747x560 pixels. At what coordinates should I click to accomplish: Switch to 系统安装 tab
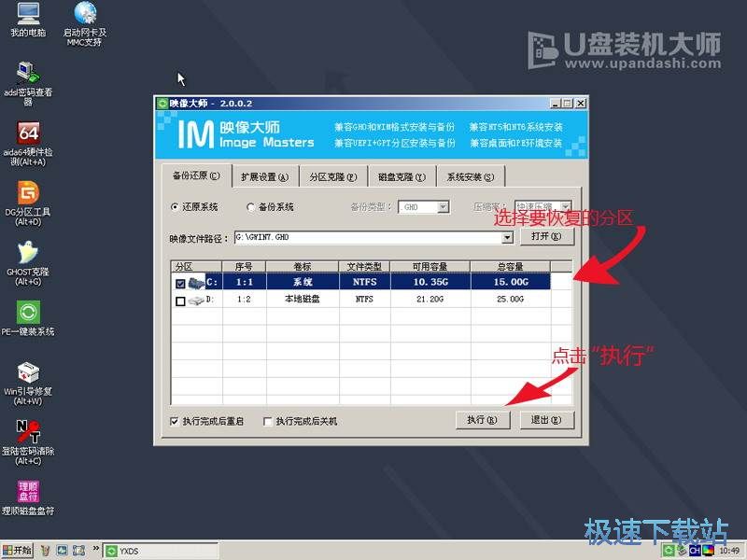click(x=471, y=177)
